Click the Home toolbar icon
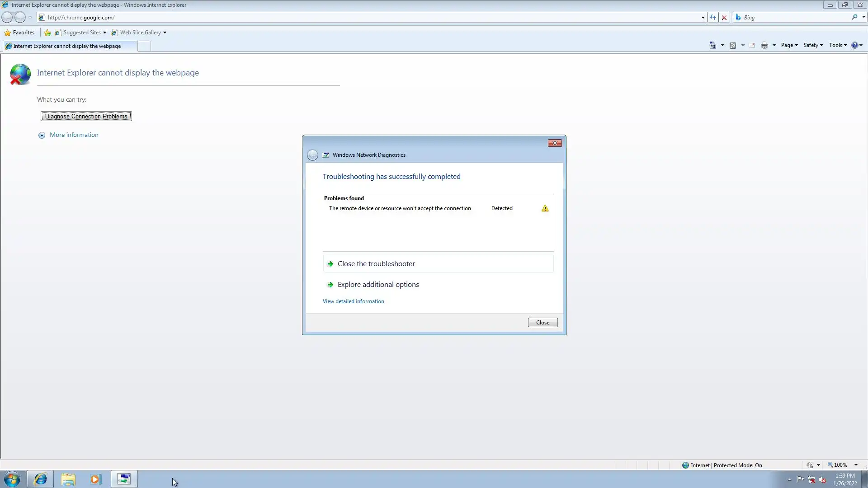The width and height of the screenshot is (868, 488). pyautogui.click(x=712, y=45)
